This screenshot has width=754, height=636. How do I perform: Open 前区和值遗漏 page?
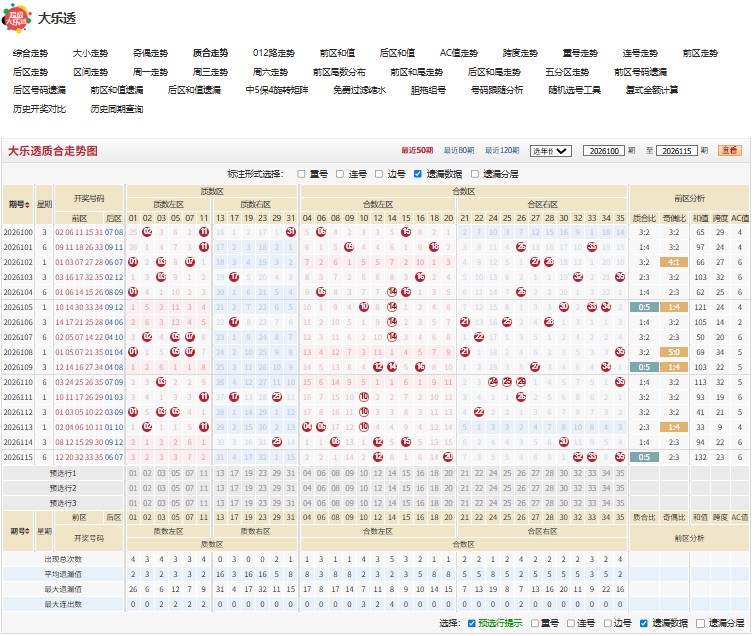coord(117,90)
